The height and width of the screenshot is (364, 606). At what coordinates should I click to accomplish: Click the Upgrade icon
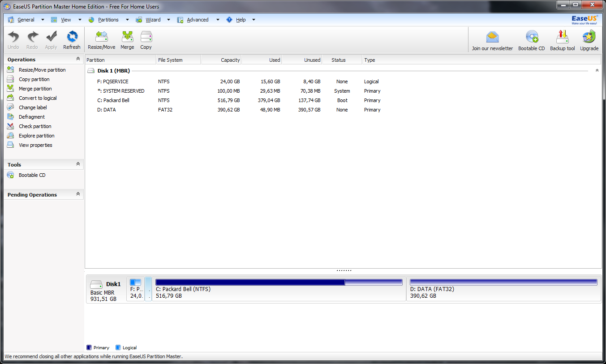tap(589, 37)
